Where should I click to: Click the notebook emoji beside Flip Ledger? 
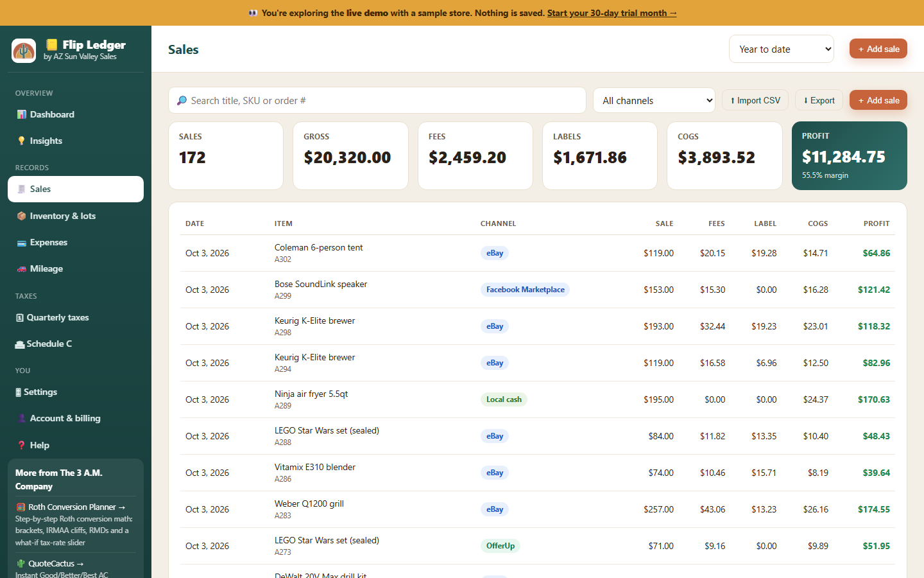coord(51,44)
